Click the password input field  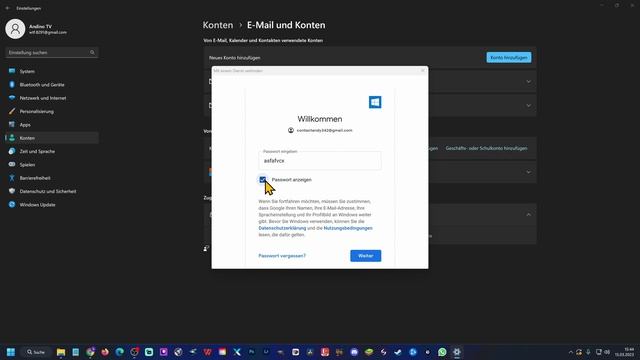320,161
